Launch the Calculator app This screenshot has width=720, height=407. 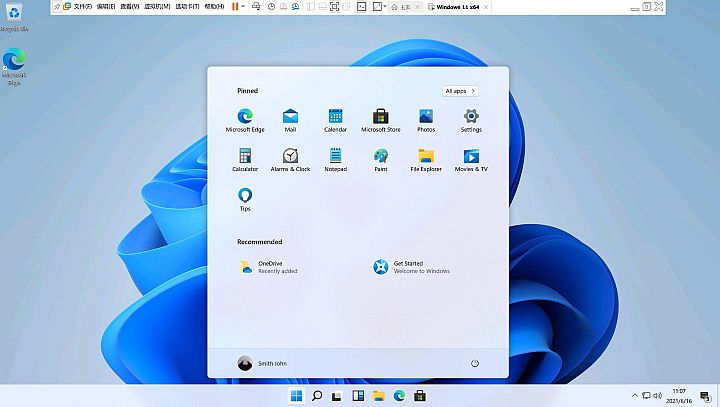(245, 160)
